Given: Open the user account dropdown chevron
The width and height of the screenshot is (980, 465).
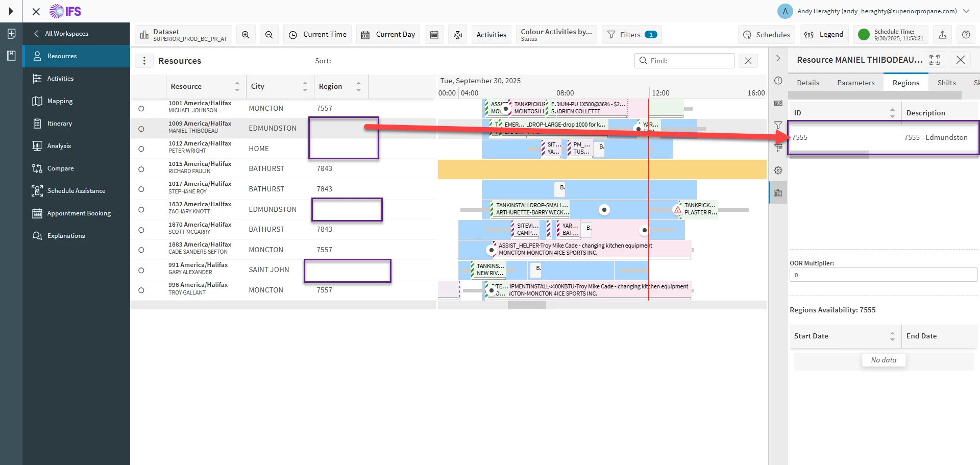Looking at the screenshot, I should tap(966, 11).
